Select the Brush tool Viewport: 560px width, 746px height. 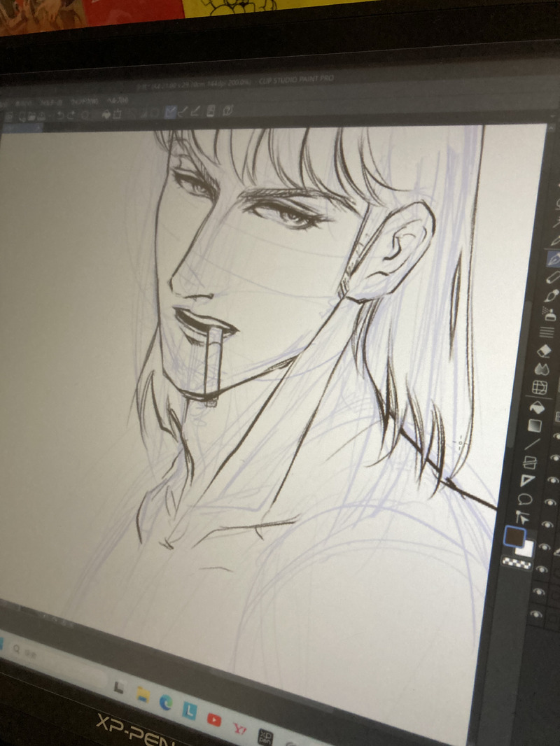tap(551, 295)
